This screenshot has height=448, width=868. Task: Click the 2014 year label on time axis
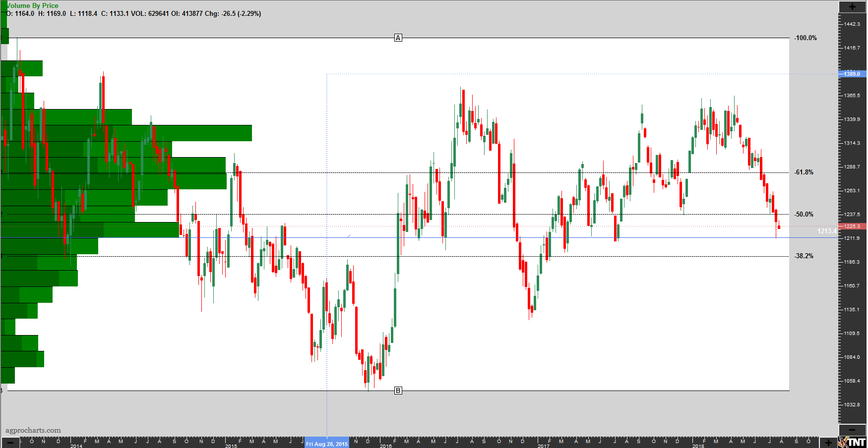(76, 446)
